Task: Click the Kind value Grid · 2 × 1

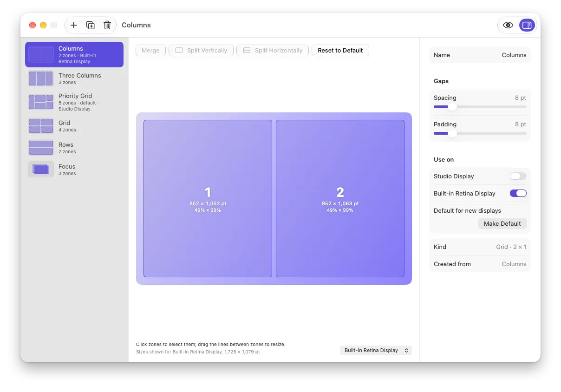Action: 511,247
